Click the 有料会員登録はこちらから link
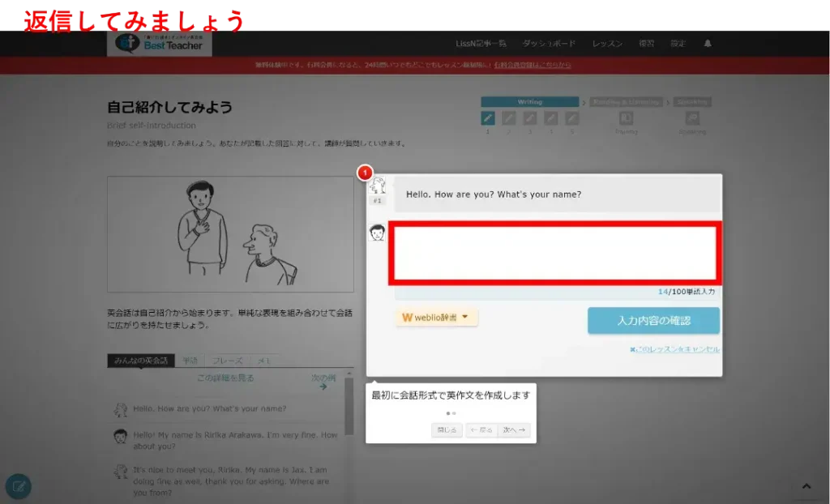The image size is (830, 504). pos(533,65)
